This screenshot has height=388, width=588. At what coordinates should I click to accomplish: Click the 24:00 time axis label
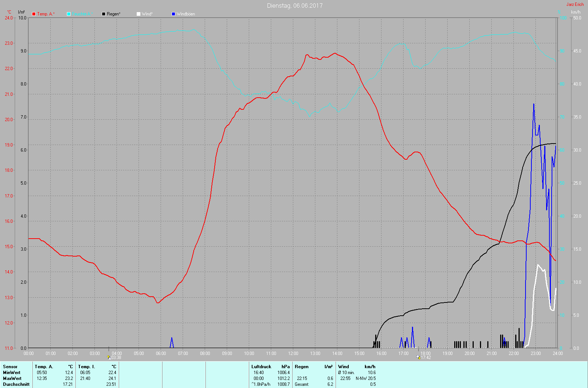point(557,353)
